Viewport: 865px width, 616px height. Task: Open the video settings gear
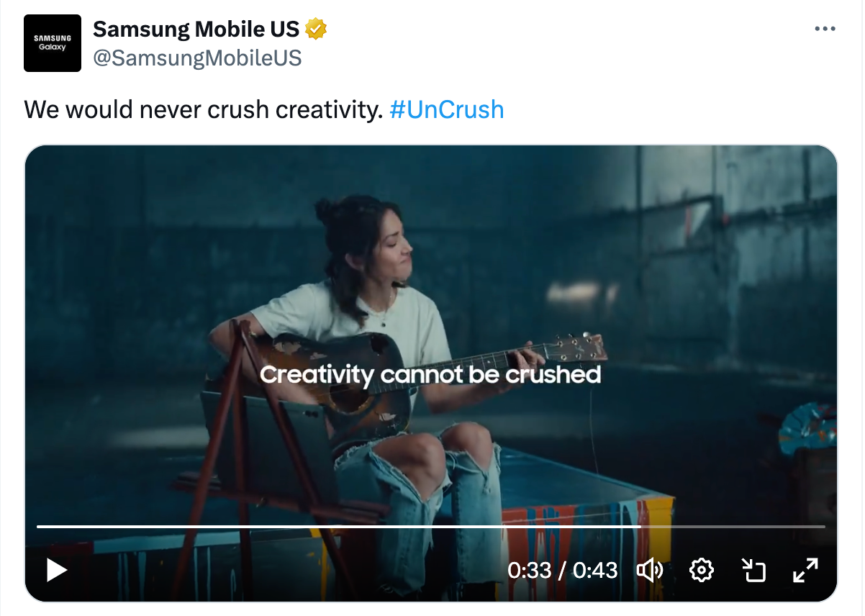[x=701, y=571]
